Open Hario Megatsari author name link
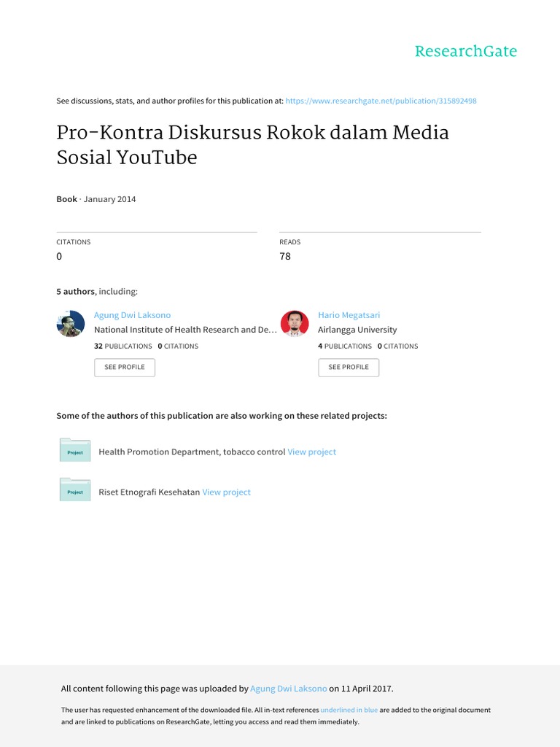The image size is (560, 747). coord(349,315)
